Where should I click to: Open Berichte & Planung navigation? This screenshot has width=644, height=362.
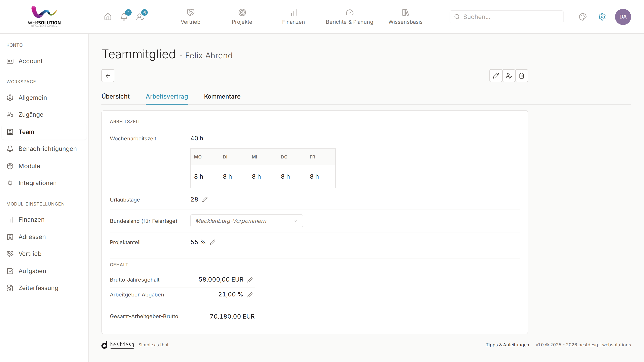pos(349,17)
